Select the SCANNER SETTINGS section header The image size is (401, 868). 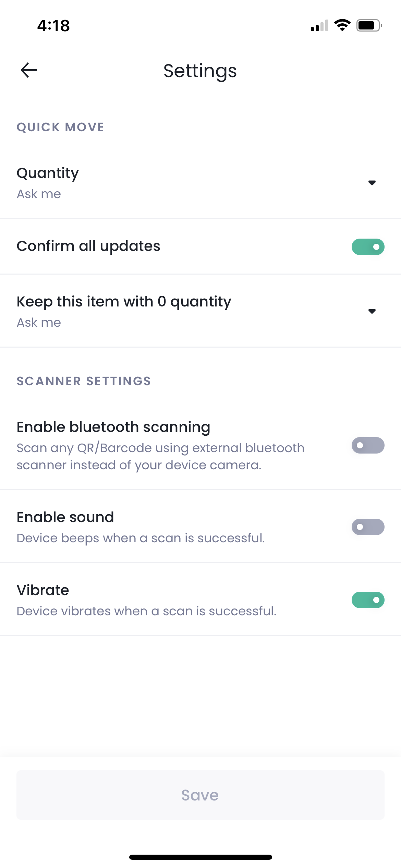(84, 381)
